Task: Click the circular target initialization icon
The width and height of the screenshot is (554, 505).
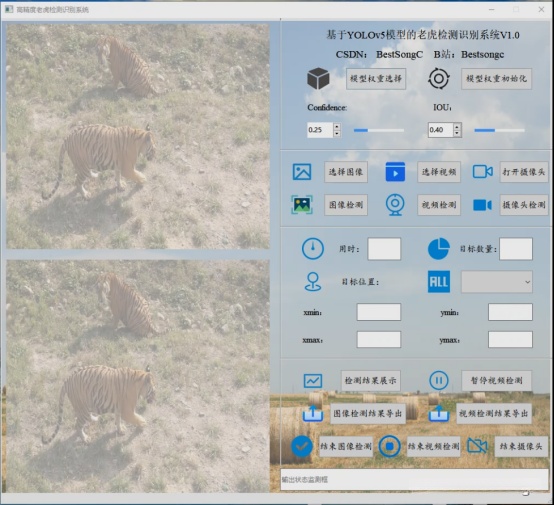Action: 439,78
